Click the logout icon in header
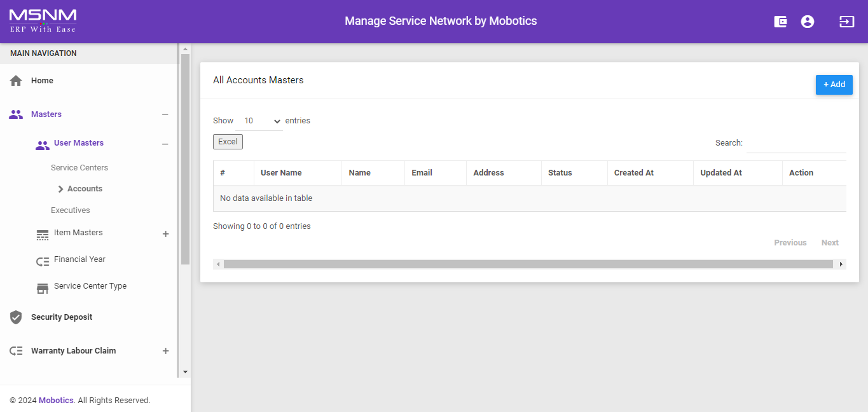The image size is (868, 412). [x=846, y=22]
